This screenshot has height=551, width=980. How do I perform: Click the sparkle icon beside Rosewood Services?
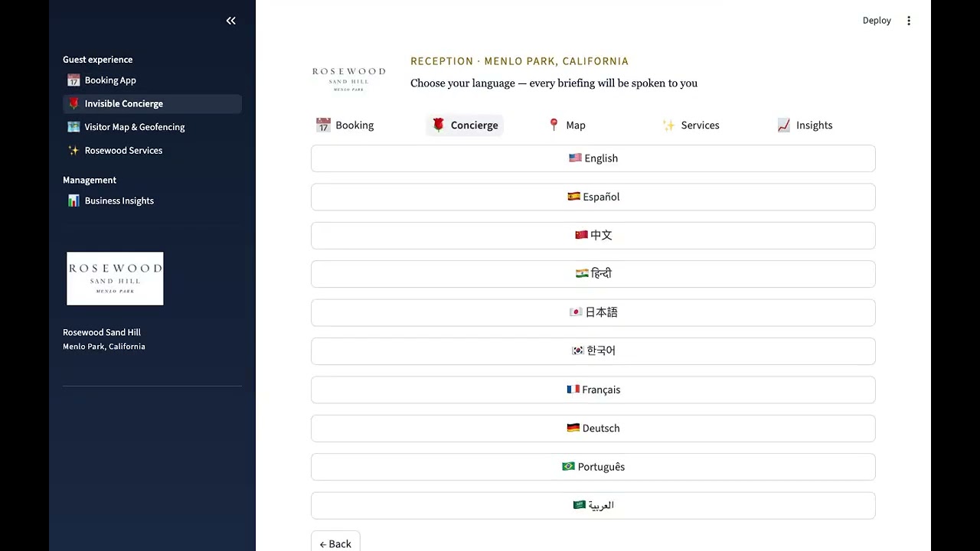coord(73,151)
